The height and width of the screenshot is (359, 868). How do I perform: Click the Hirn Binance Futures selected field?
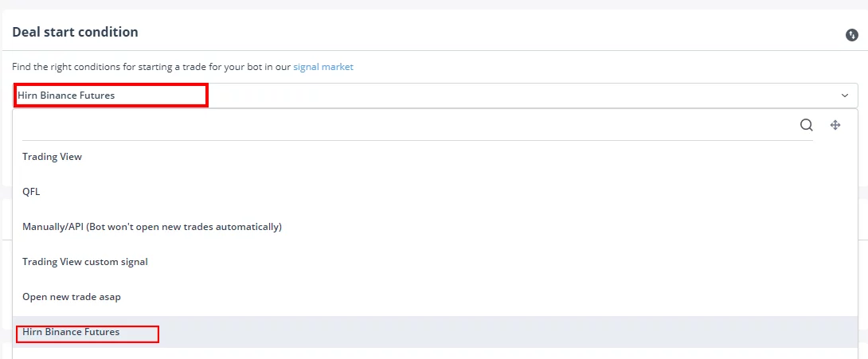pos(435,96)
